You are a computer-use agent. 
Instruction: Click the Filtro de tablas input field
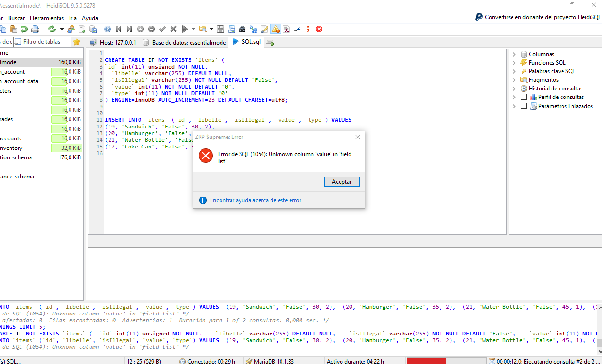pos(42,42)
